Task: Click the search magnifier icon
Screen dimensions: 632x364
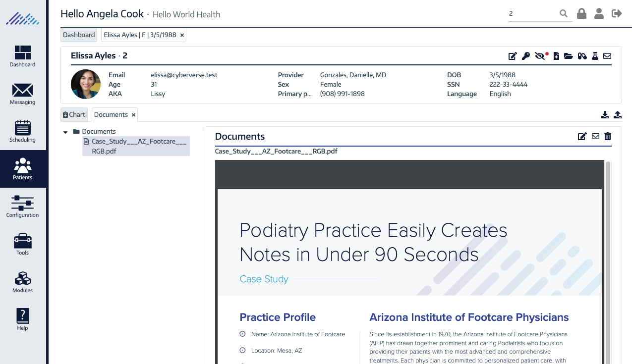Action: [x=564, y=14]
